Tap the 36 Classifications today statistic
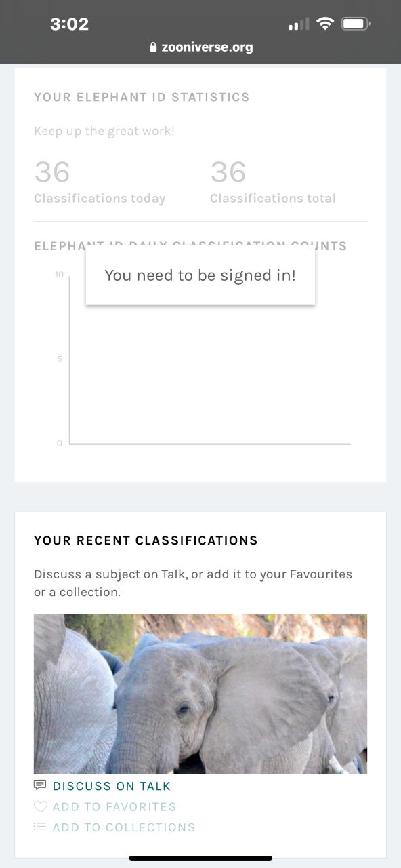Image resolution: width=401 pixels, height=868 pixels. [100, 182]
